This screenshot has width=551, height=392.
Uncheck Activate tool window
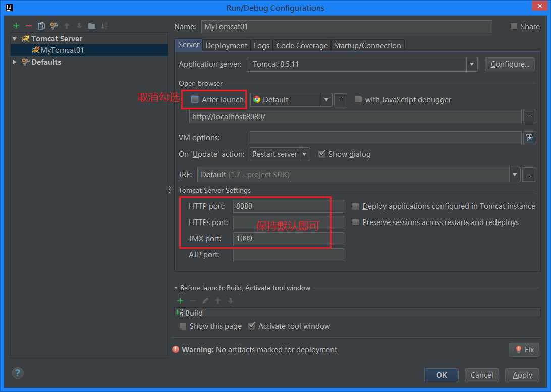[x=252, y=326]
